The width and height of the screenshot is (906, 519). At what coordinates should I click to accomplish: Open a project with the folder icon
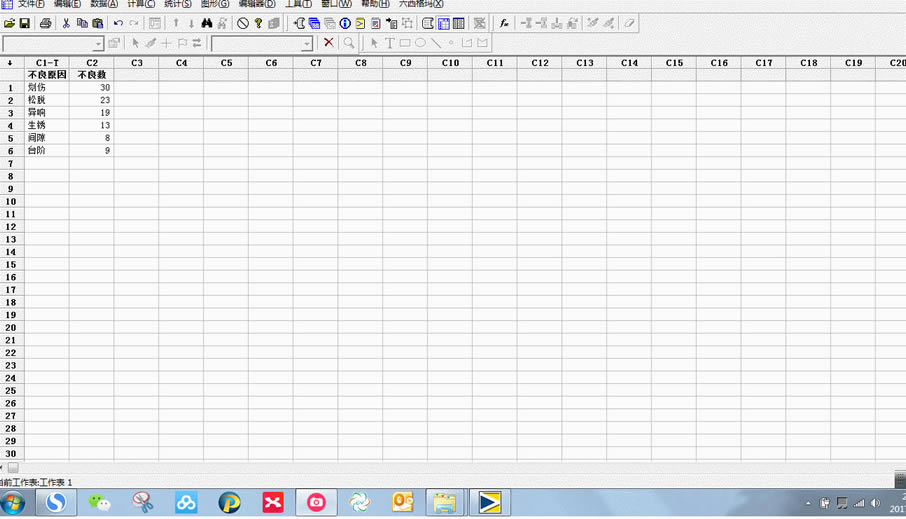[9, 24]
